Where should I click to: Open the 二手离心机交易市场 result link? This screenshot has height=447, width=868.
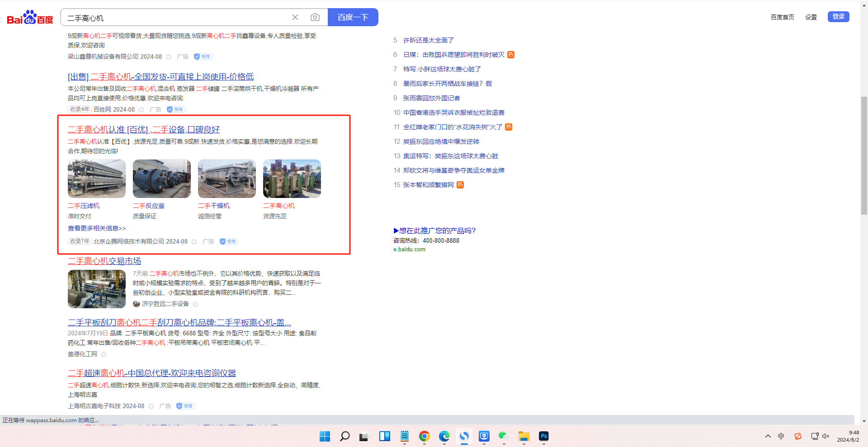(x=104, y=261)
